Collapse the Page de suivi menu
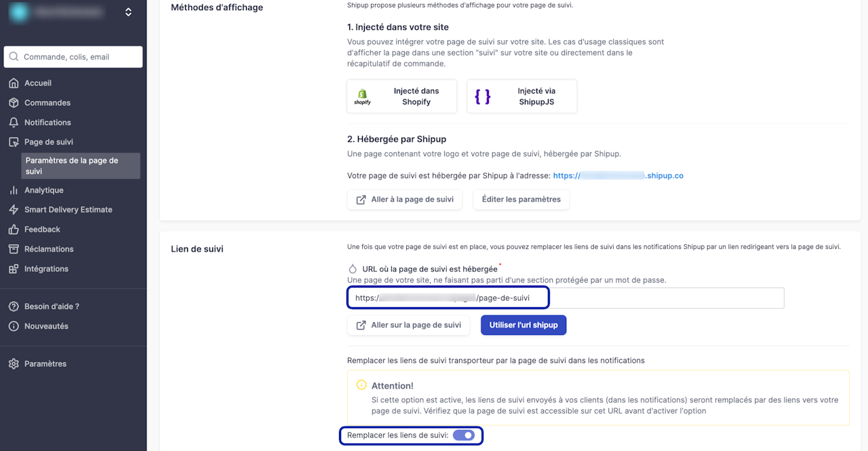The image size is (868, 451). [x=49, y=142]
